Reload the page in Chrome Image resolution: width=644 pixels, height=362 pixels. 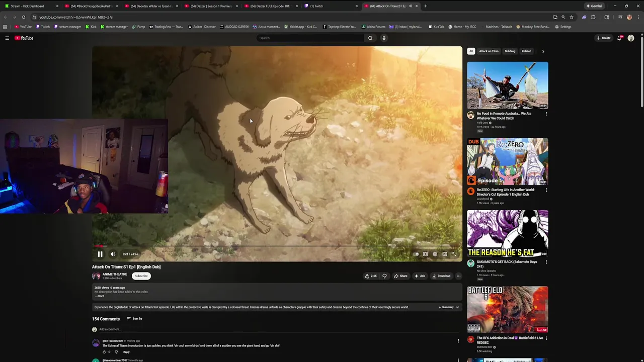[24, 17]
